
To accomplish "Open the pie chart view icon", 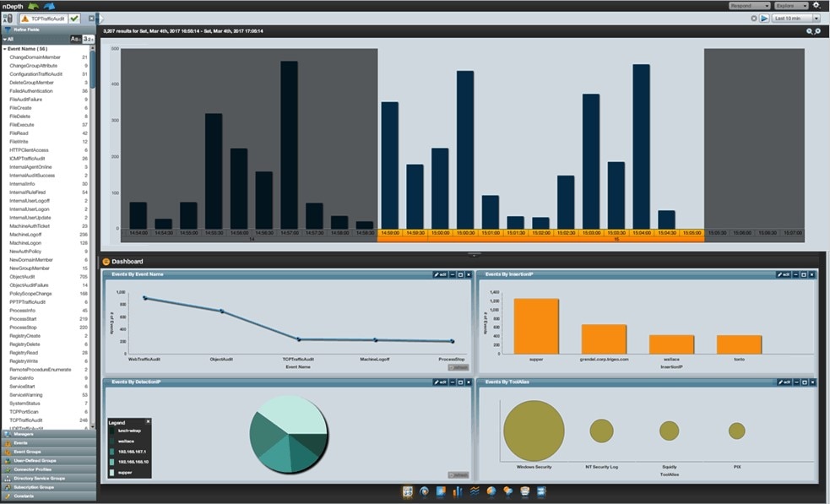I will tap(491, 491).
